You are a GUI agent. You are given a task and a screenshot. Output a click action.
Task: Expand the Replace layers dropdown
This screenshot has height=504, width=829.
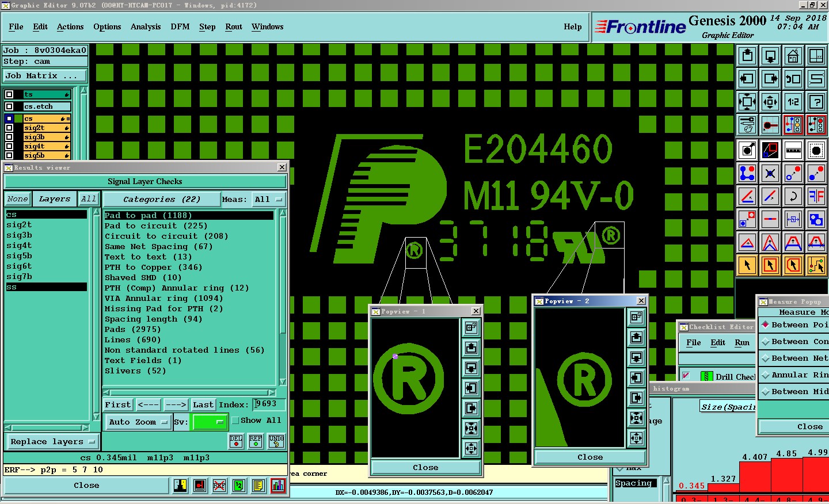[x=52, y=442]
